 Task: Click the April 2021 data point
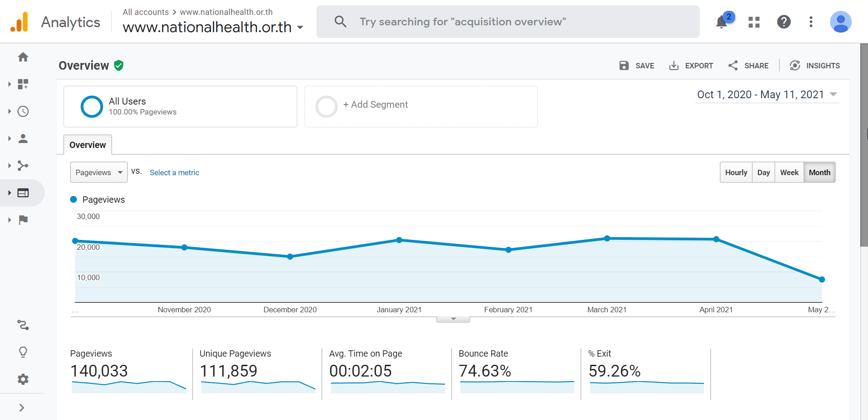[717, 239]
